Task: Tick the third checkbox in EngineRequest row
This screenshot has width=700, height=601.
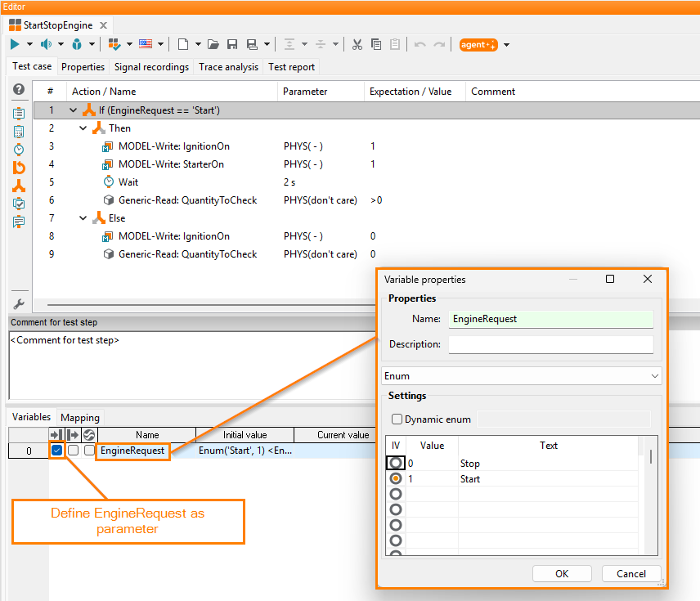Action: (x=89, y=450)
